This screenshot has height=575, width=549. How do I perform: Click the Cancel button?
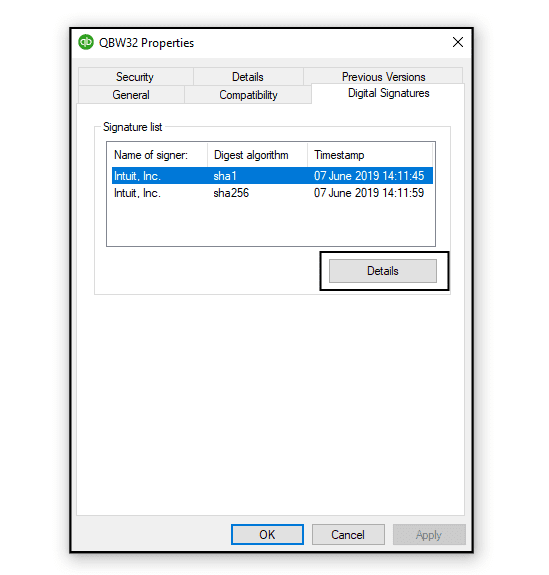pyautogui.click(x=348, y=535)
